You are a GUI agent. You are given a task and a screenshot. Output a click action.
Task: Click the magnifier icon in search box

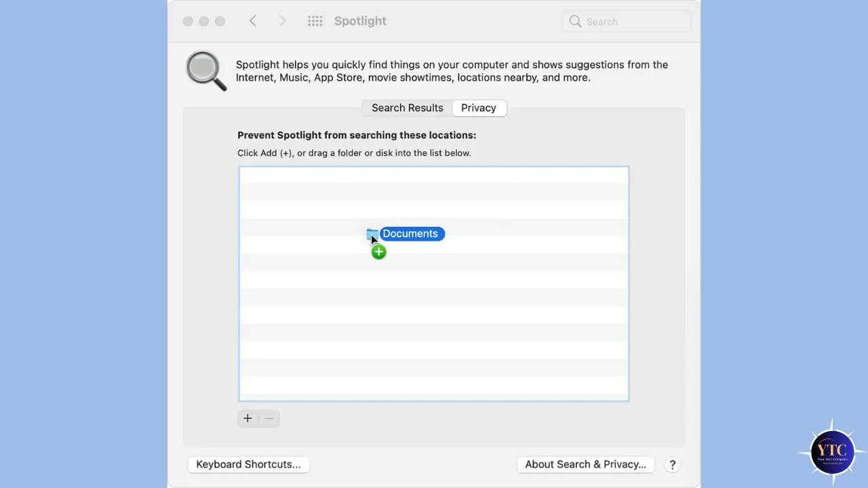tap(575, 22)
